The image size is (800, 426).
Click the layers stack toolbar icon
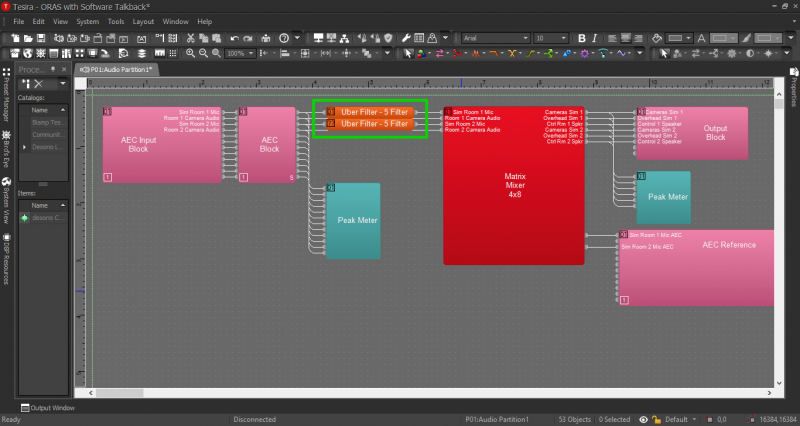141,53
